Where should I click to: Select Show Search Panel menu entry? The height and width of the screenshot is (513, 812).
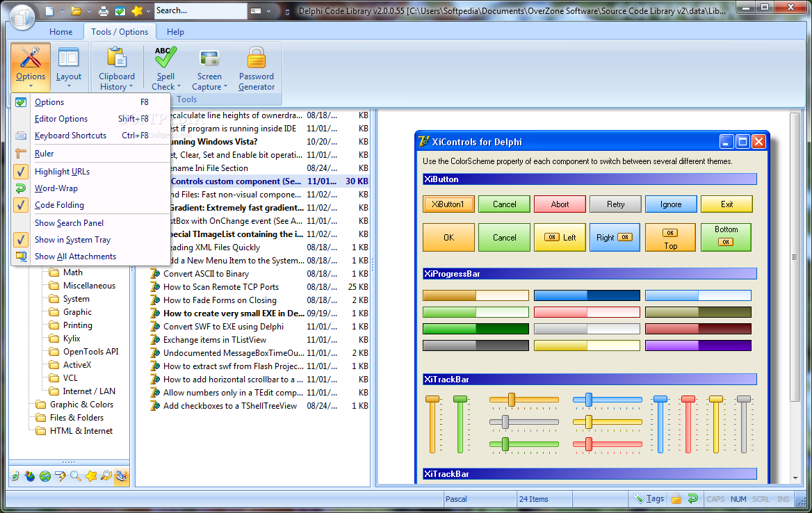click(x=91, y=222)
